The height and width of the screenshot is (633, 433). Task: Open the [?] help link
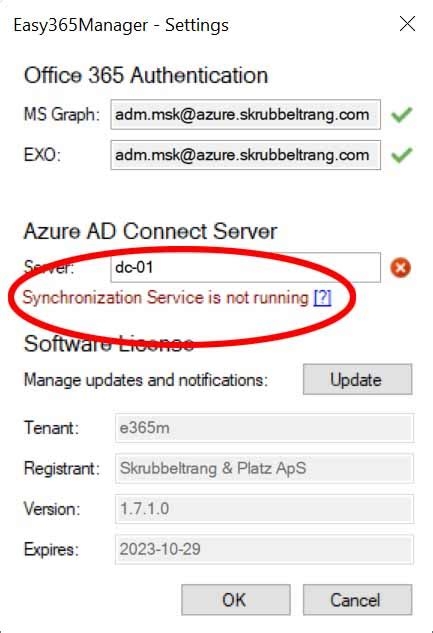point(322,298)
